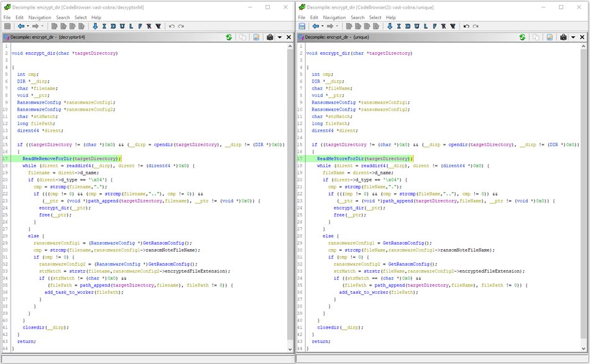Screen dimensions: 590x364
Task: Open the File menu in the decryptor64 window
Action: (x=7, y=17)
